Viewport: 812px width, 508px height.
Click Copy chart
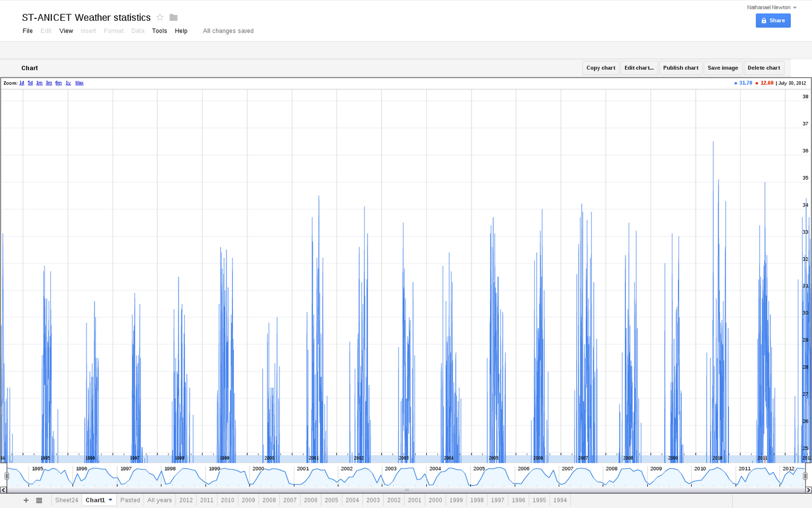[x=600, y=68]
